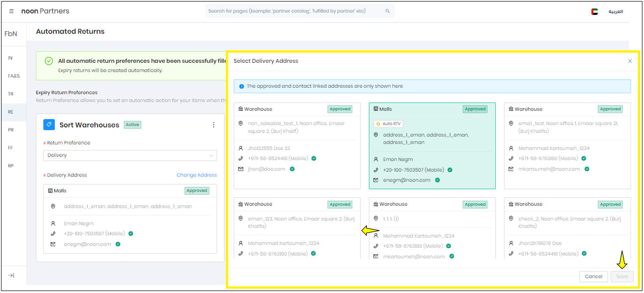Image resolution: width=644 pixels, height=293 pixels.
Task: Open the FF sidebar section
Action: point(10,147)
